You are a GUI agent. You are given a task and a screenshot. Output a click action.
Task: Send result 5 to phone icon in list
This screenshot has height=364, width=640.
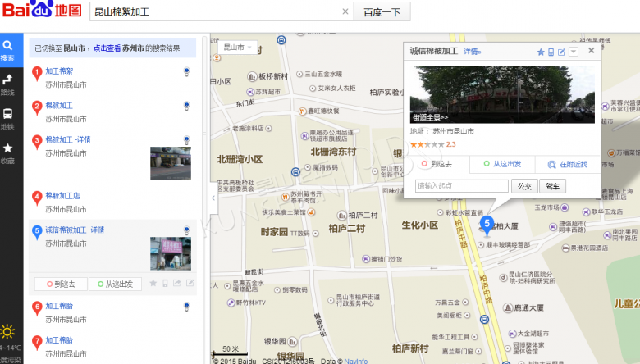click(x=165, y=284)
